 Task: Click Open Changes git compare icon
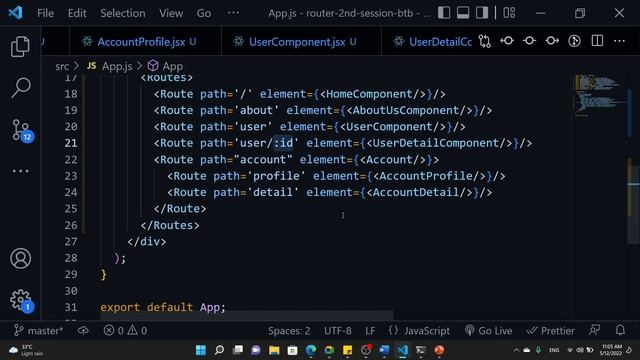point(485,41)
